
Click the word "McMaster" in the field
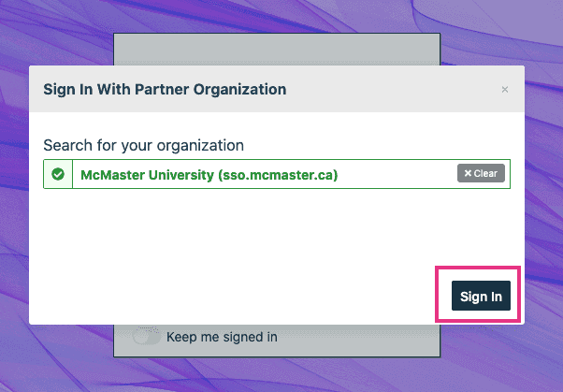tap(114, 174)
